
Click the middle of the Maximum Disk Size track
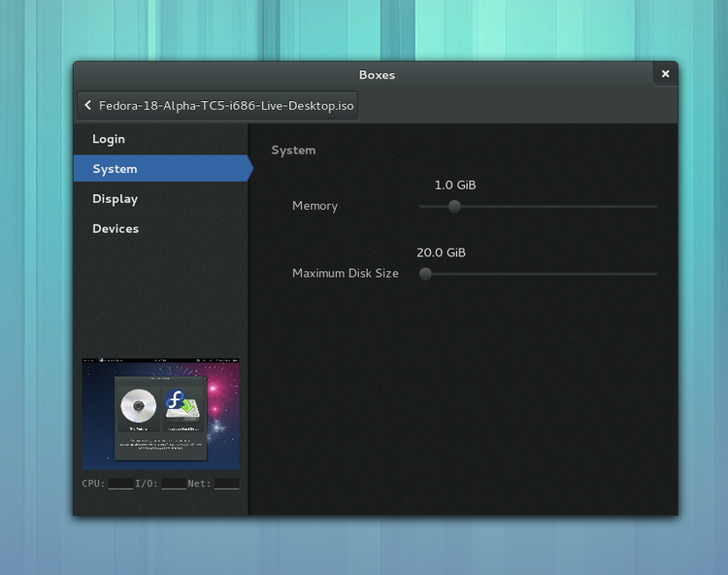[x=539, y=274]
